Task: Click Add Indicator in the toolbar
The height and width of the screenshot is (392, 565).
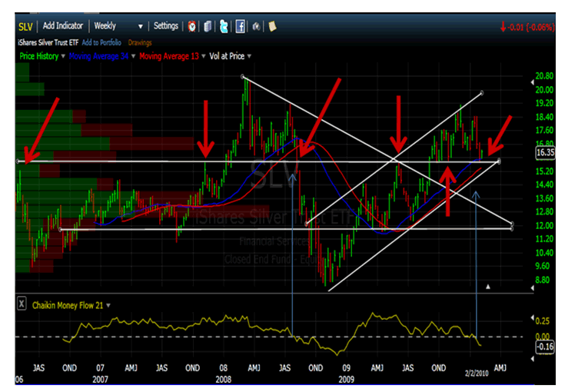Action: [64, 26]
